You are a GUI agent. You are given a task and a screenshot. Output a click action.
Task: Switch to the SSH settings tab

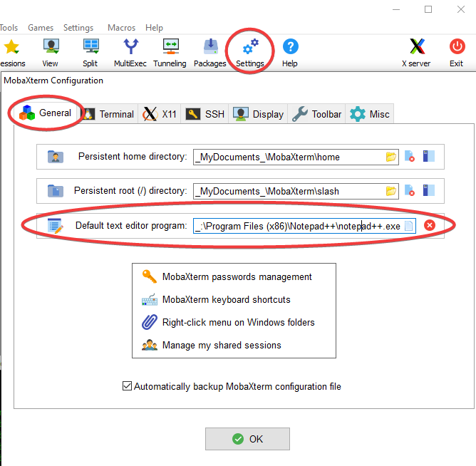[x=205, y=114]
